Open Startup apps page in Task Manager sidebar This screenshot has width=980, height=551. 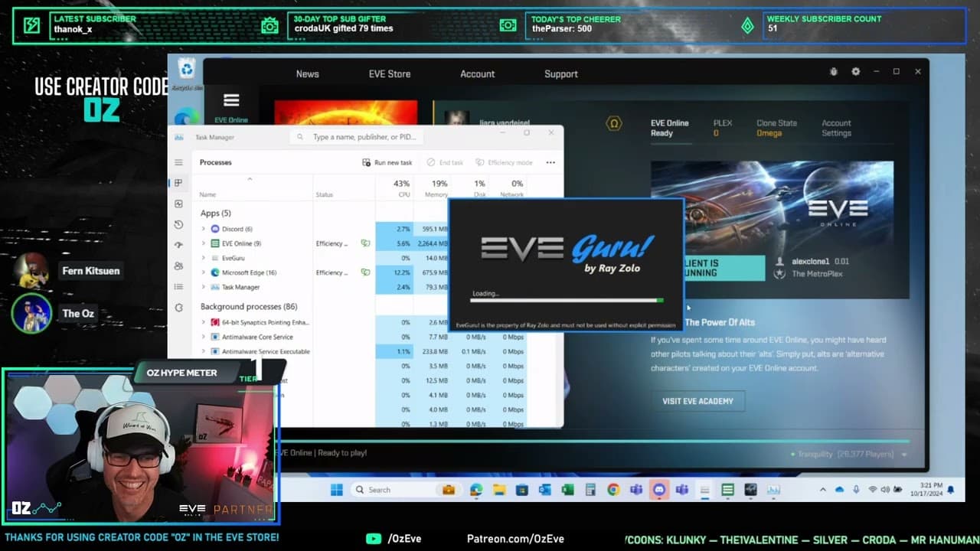pyautogui.click(x=178, y=245)
